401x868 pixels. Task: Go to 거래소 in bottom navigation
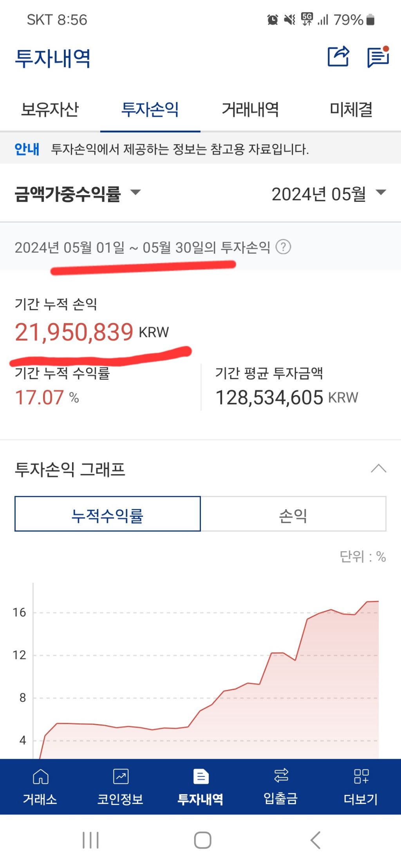(x=40, y=786)
